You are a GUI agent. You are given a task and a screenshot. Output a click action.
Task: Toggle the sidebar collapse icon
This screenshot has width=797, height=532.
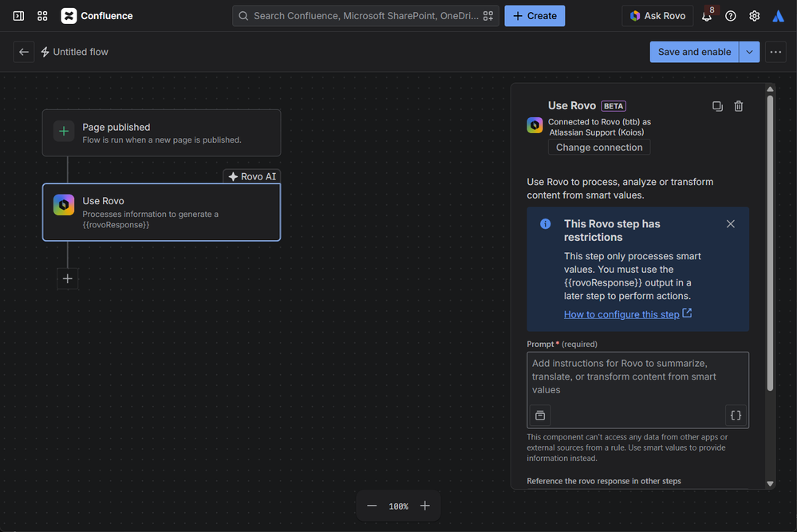[18, 16]
